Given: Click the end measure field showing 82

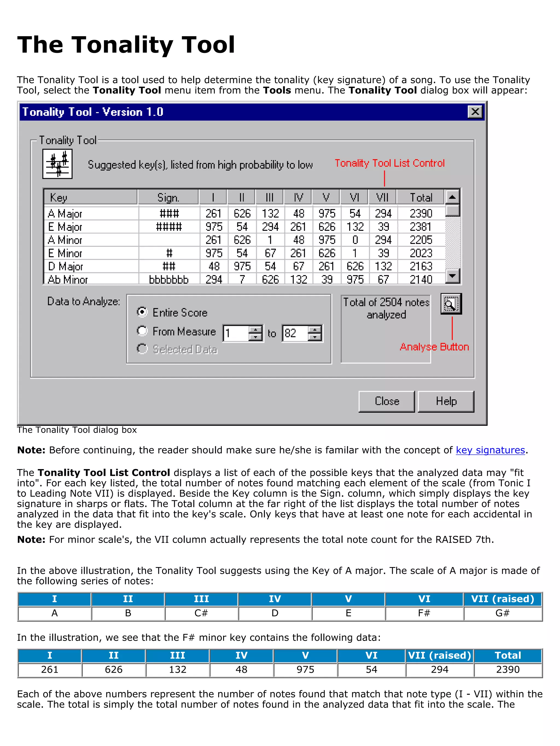Looking at the screenshot, I should coord(295,333).
